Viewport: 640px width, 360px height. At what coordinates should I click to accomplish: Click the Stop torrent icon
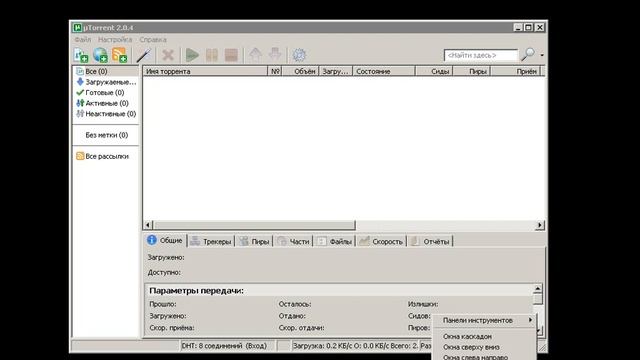coord(231,55)
